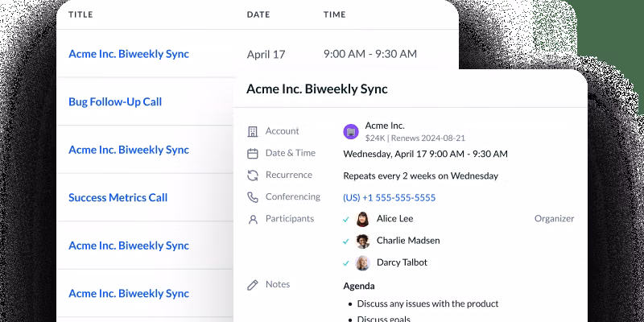Open the April 17 Acme Inc. Biweekly Sync
644x322 pixels.
click(x=129, y=54)
